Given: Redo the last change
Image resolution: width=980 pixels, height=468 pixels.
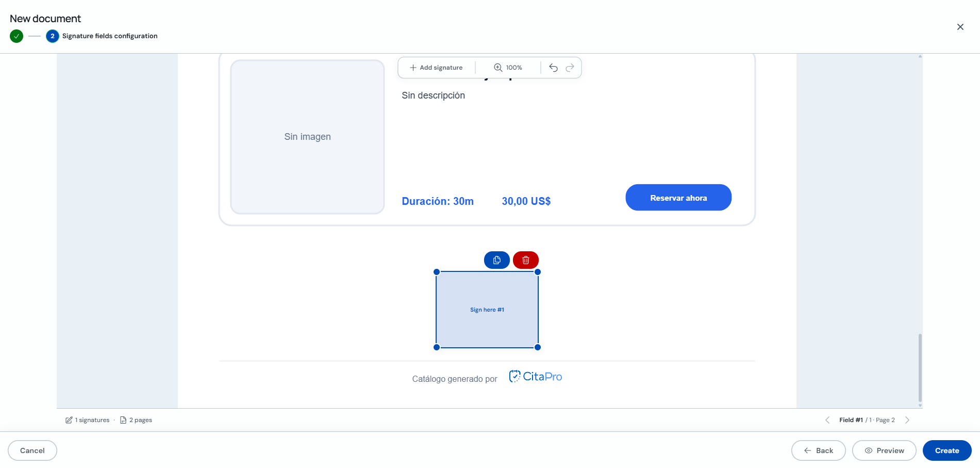Looking at the screenshot, I should pyautogui.click(x=570, y=68).
